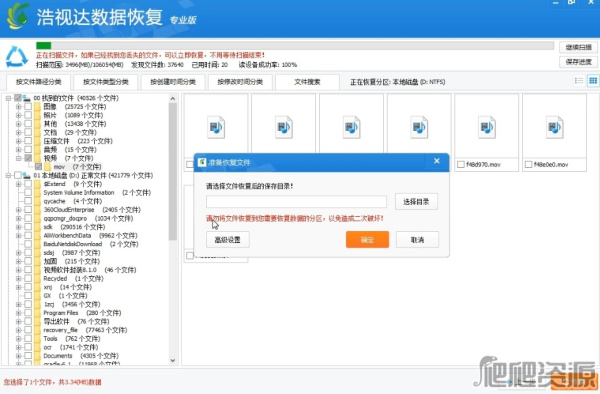Click the tree panel scrollbar thumb

tap(173, 171)
